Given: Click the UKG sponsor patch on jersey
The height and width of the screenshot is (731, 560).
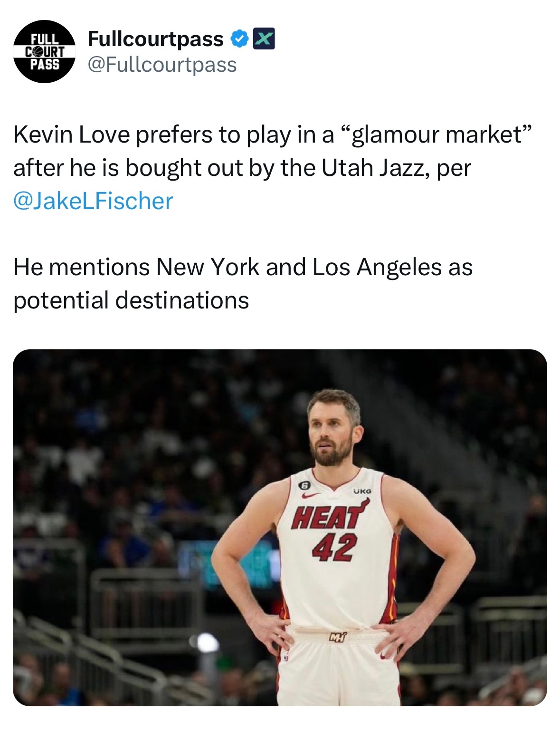Looking at the screenshot, I should point(363,491).
